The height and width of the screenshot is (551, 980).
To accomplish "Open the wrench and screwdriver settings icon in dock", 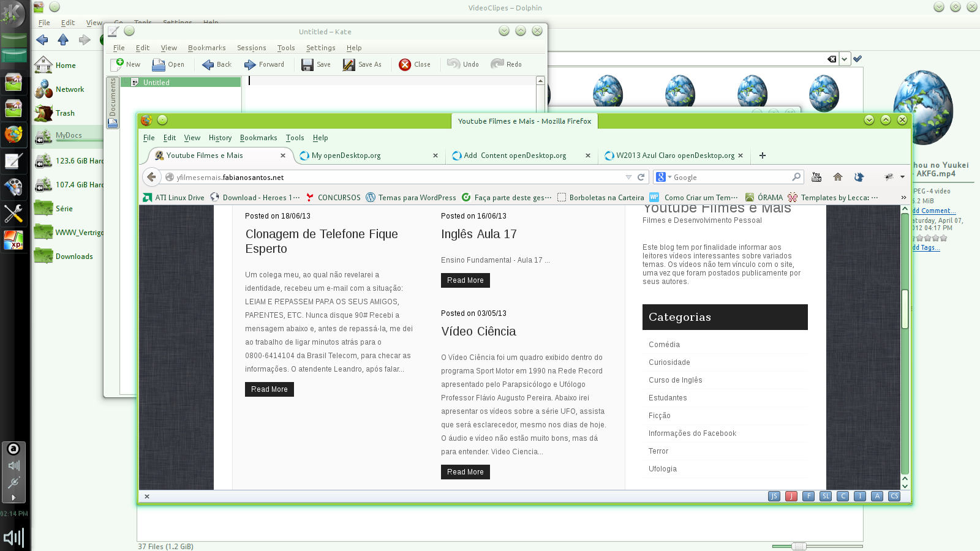I will pyautogui.click(x=13, y=213).
